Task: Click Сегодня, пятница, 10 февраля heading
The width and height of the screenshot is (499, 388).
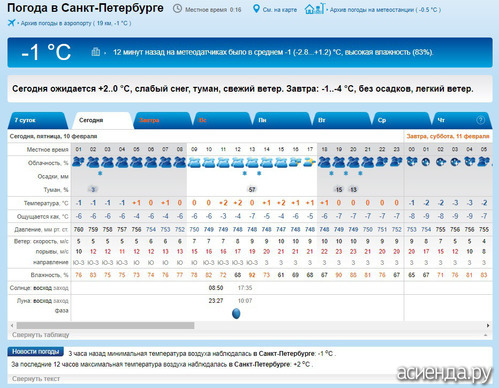Action: tap(53, 136)
